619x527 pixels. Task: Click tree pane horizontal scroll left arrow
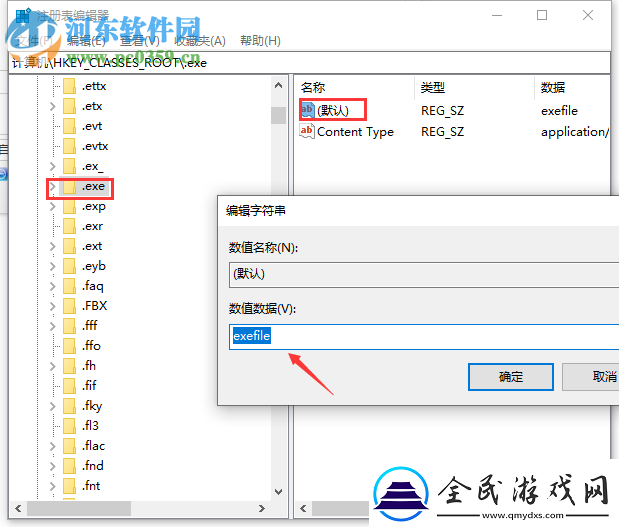point(18,508)
